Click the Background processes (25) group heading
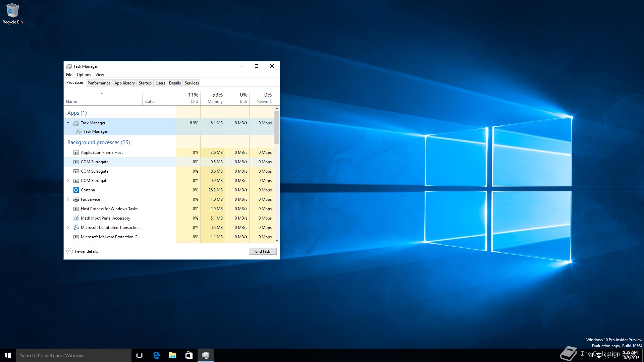The image size is (644, 362). 99,142
